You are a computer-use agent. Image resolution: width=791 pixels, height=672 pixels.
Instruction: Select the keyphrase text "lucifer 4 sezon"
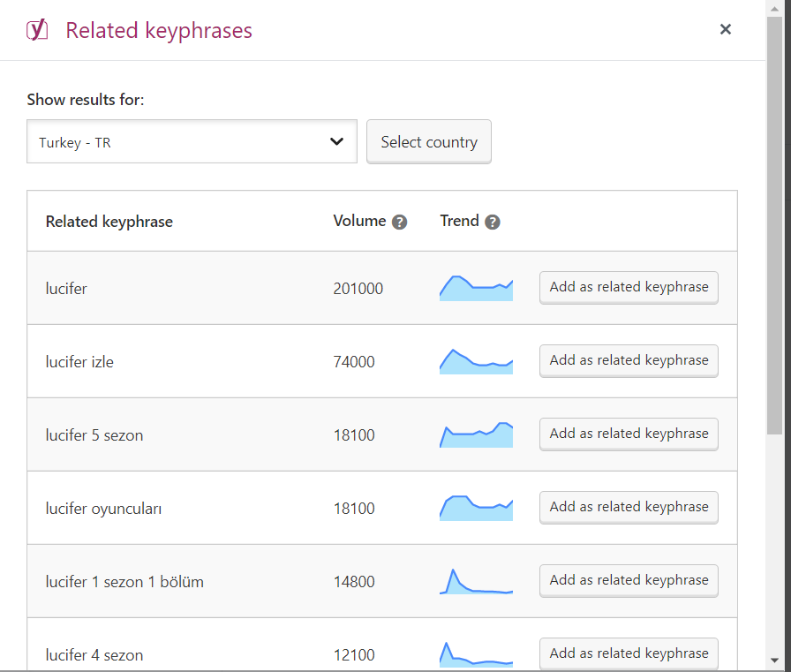pyautogui.click(x=94, y=655)
